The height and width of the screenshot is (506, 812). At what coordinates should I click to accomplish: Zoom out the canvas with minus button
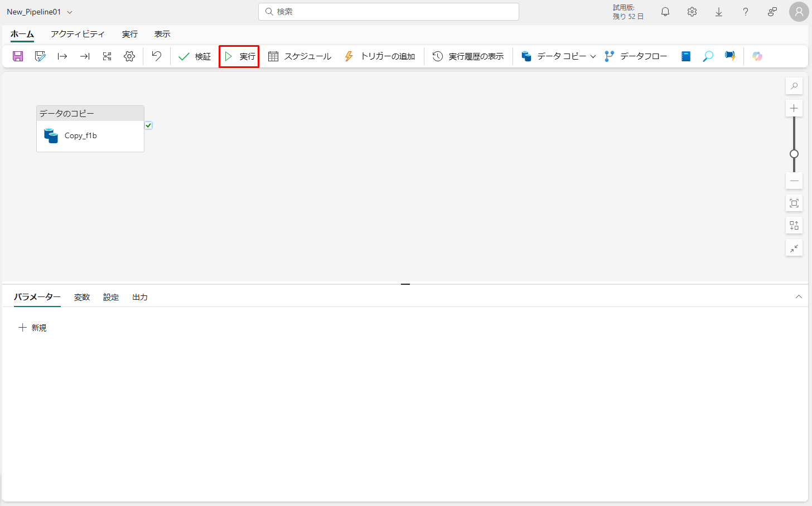coord(794,181)
